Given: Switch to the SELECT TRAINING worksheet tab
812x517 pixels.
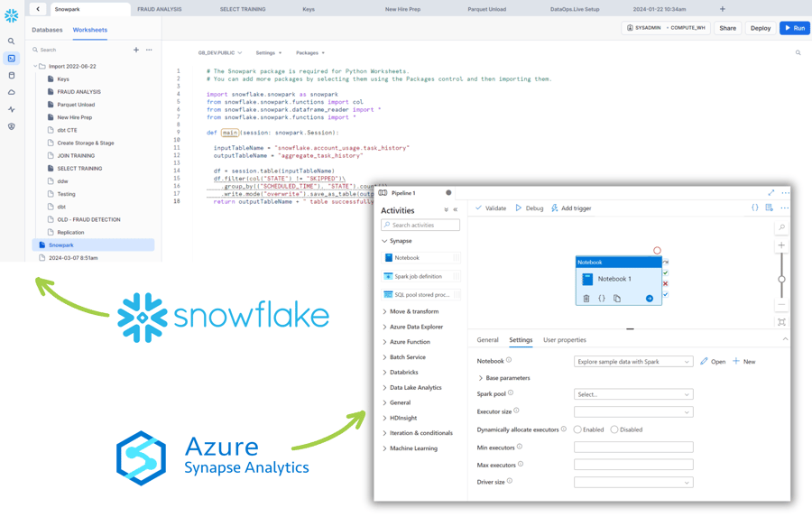Looking at the screenshot, I should pyautogui.click(x=243, y=9).
